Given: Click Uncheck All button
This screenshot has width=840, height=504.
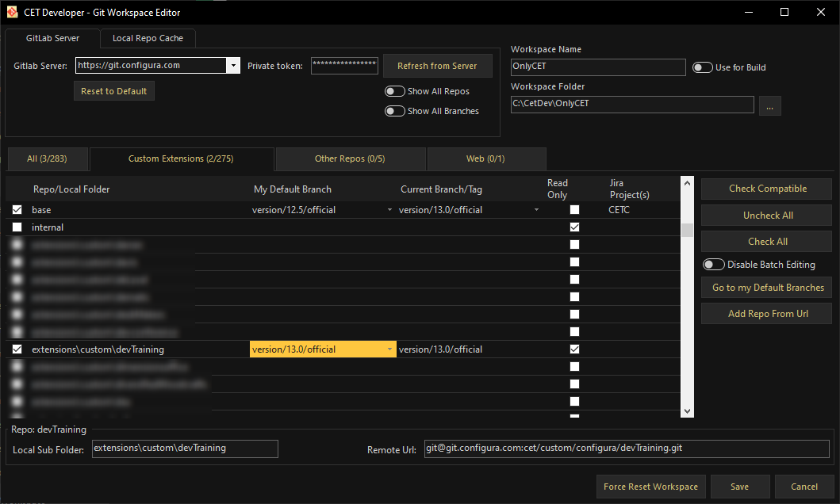Looking at the screenshot, I should tap(767, 216).
